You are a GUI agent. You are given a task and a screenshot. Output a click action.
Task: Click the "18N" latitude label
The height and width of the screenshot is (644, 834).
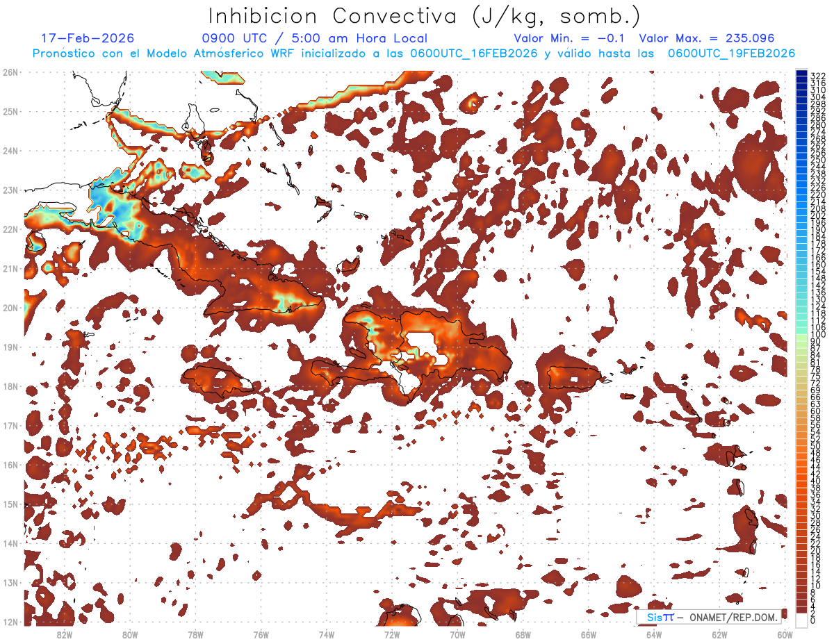pos(10,386)
